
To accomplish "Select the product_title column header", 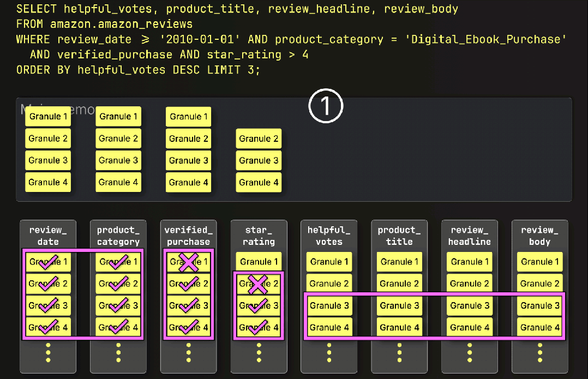I will (399, 236).
